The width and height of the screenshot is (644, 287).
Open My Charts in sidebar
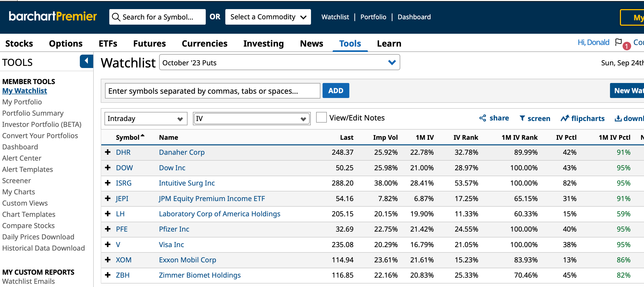(18, 192)
